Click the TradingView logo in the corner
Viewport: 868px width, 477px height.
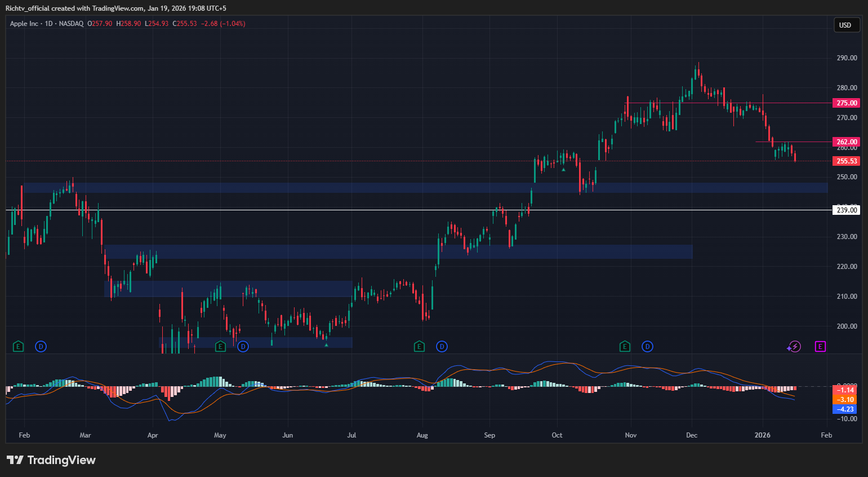(x=51, y=460)
